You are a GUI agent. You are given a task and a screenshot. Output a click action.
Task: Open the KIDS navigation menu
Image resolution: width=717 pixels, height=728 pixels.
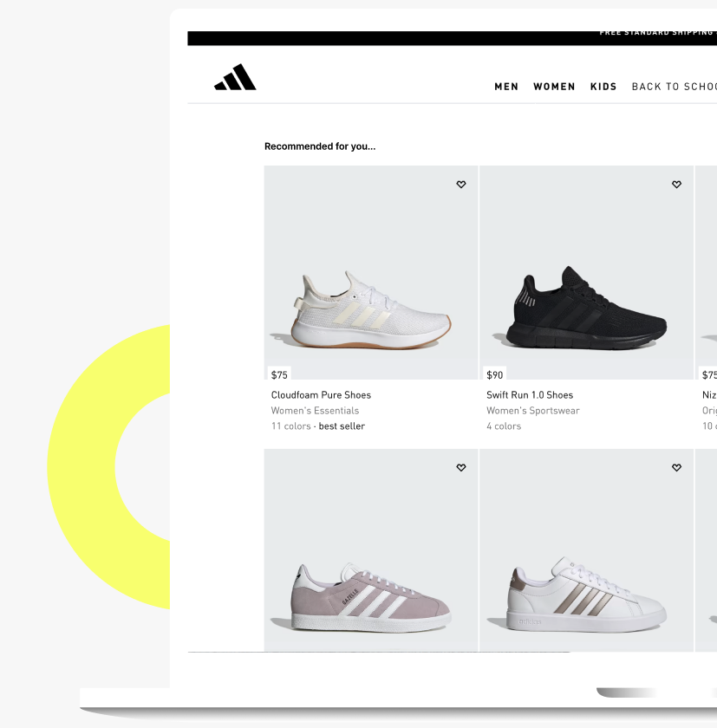tap(603, 87)
